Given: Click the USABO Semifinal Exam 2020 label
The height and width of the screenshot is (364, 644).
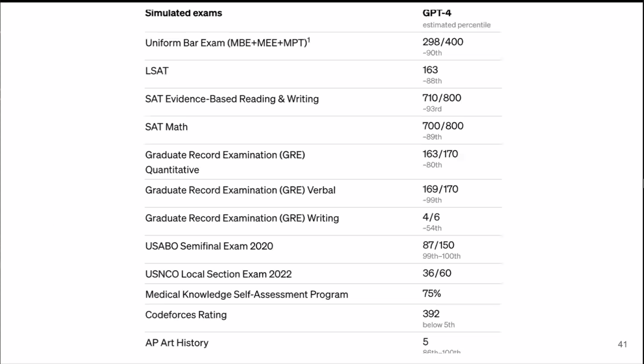Looking at the screenshot, I should (x=209, y=246).
